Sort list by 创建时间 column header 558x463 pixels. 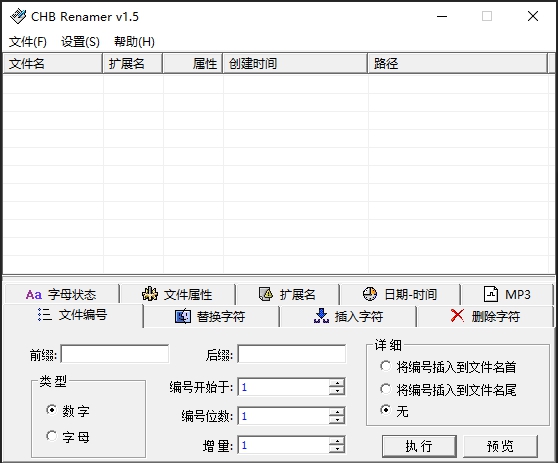295,64
